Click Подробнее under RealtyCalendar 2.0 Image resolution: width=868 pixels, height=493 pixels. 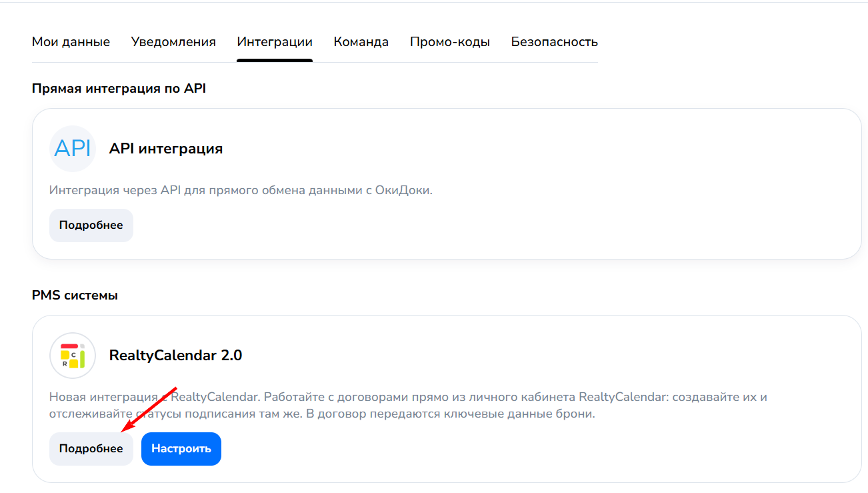91,449
